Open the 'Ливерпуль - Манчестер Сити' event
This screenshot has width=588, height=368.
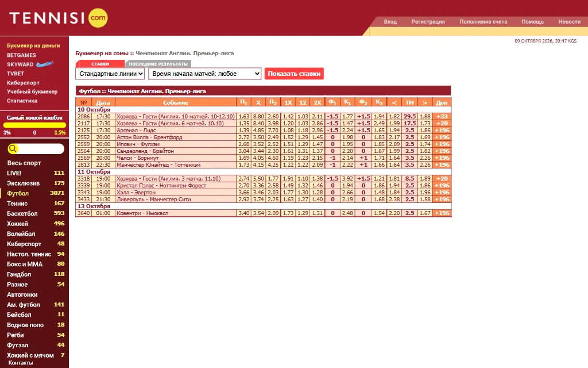point(154,200)
